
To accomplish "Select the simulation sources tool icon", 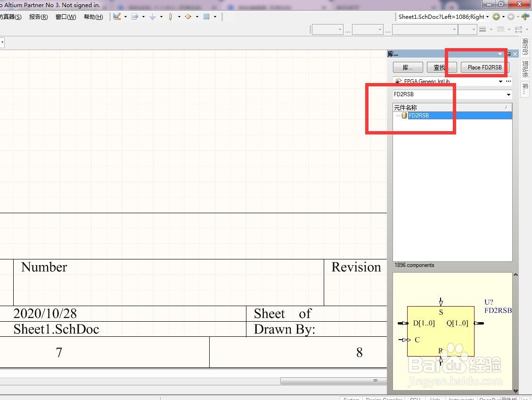I will [x=188, y=17].
